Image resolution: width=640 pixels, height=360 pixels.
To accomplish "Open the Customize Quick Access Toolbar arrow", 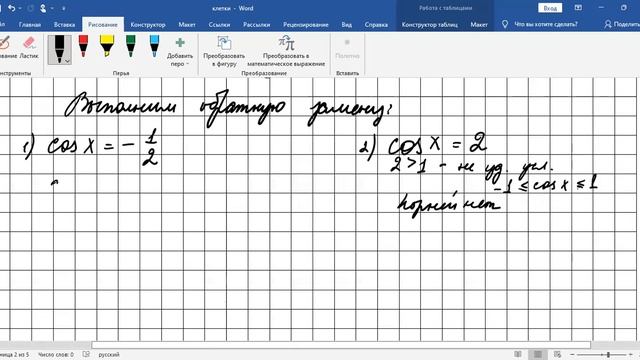I will coord(63,9).
